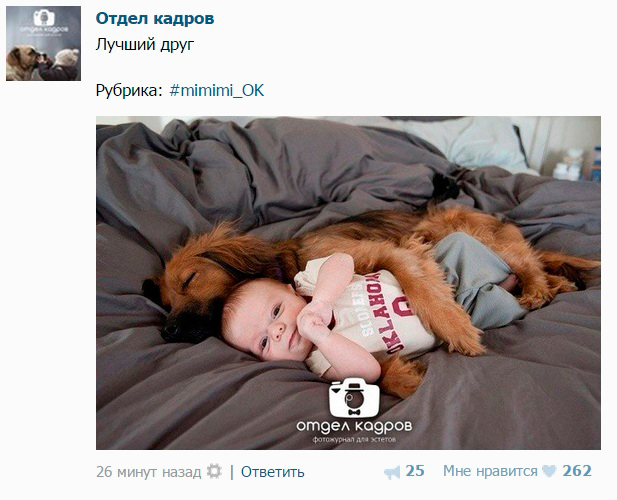Click the camera logo watermark on photo
Image resolution: width=617 pixels, height=500 pixels.
(354, 398)
